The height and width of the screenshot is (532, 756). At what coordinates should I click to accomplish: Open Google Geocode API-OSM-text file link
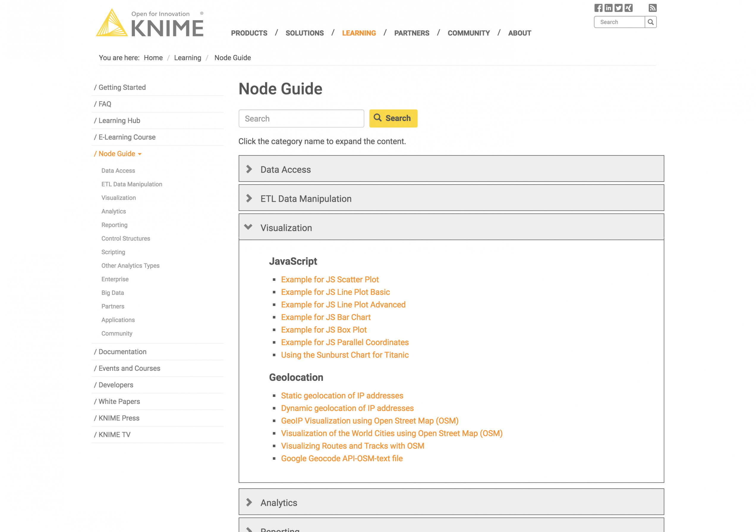pyautogui.click(x=341, y=458)
